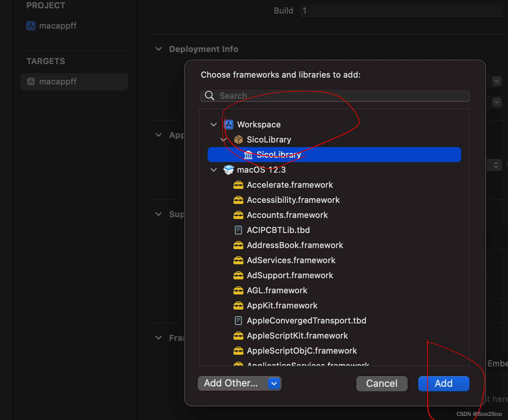Image resolution: width=508 pixels, height=420 pixels.
Task: Click the ACIPCBTLib.tbd document icon
Action: (239, 230)
